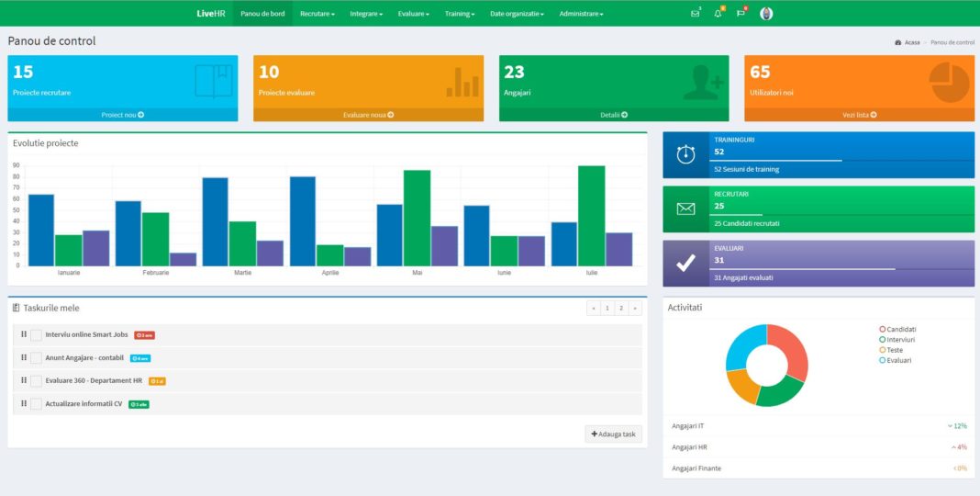
Task: Open the Date organizatie dropdown
Action: click(x=517, y=14)
